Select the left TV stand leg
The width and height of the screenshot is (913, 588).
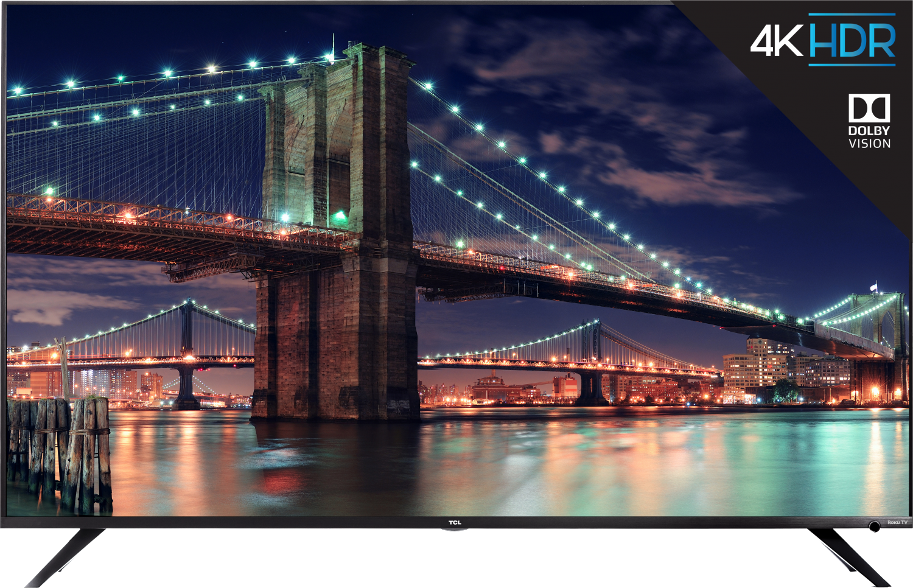click(x=64, y=557)
